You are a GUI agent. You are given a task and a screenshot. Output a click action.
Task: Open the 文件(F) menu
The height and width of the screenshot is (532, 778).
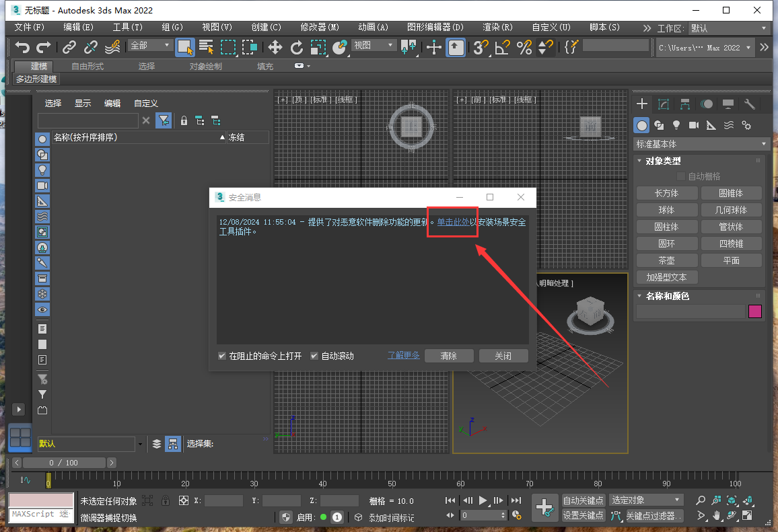pos(29,28)
